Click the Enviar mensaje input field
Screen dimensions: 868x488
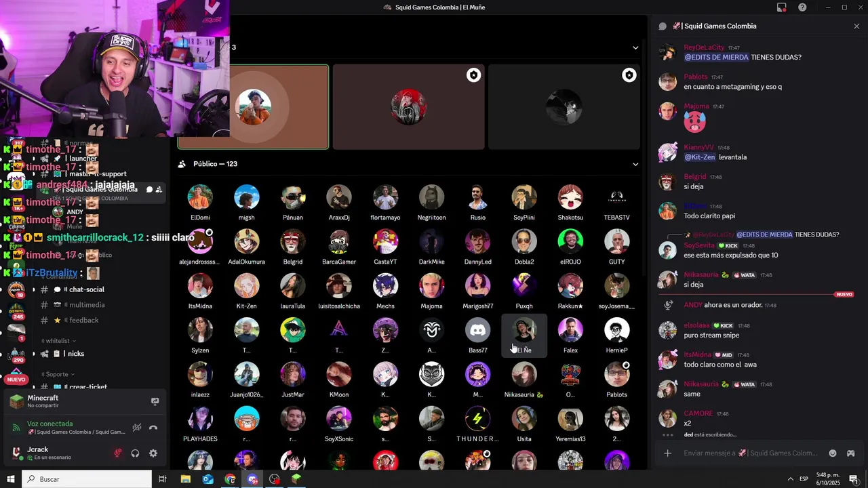[751, 453]
